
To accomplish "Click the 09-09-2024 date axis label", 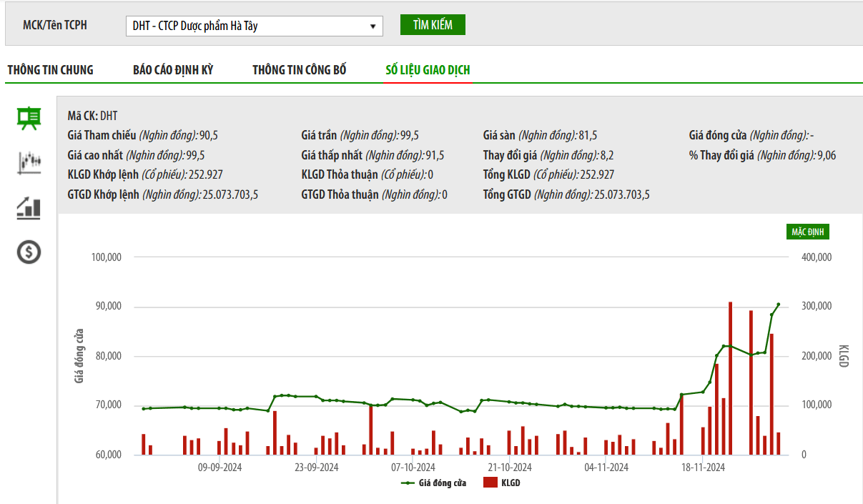I will 220,468.
